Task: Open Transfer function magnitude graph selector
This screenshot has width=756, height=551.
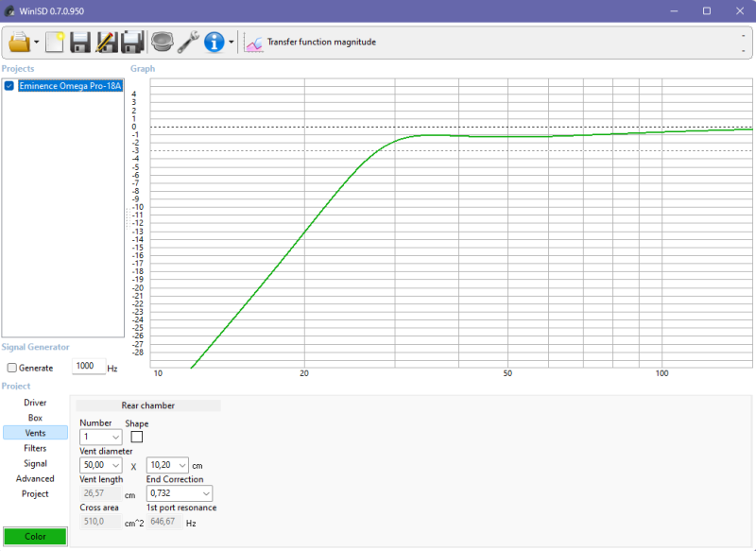Action: (321, 42)
